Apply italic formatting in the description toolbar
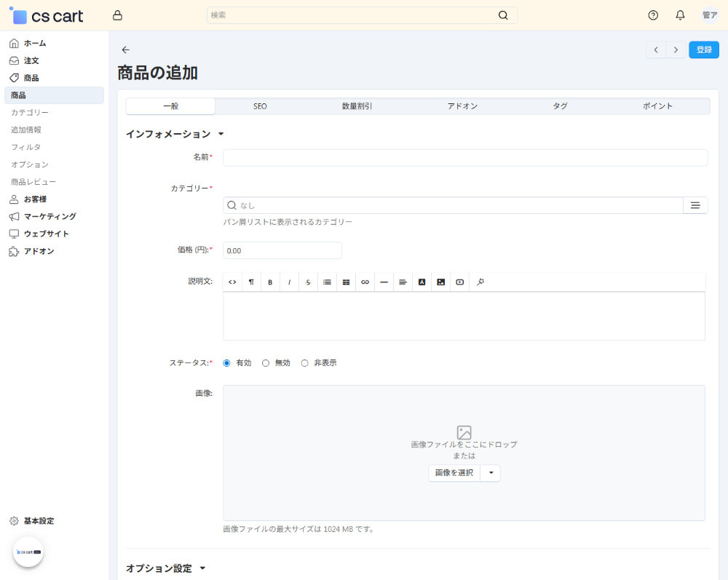 click(289, 282)
